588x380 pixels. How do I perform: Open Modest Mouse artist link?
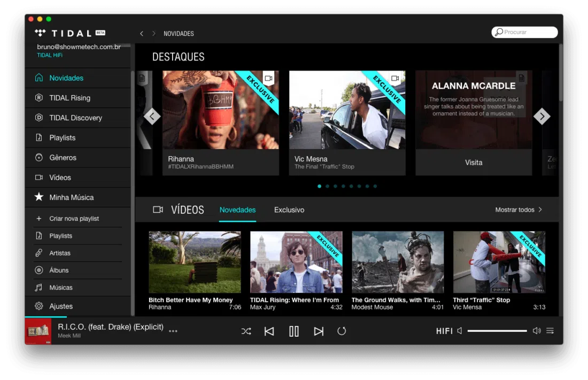(372, 307)
